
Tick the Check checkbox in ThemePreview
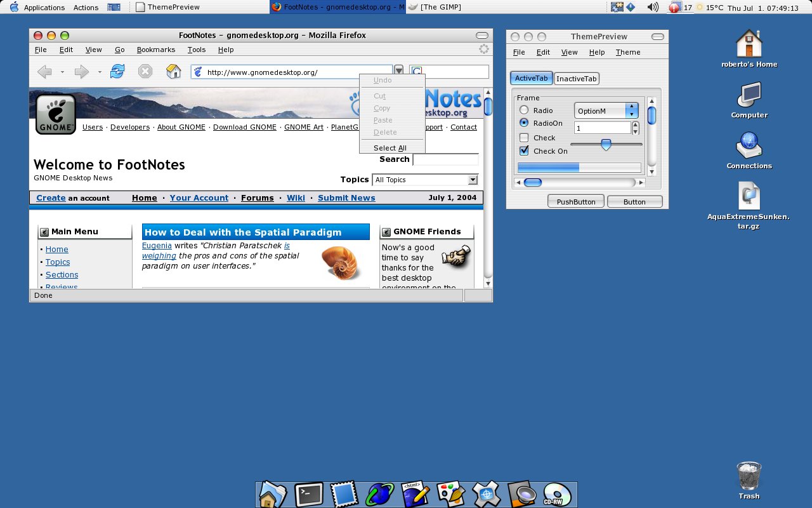(x=524, y=138)
